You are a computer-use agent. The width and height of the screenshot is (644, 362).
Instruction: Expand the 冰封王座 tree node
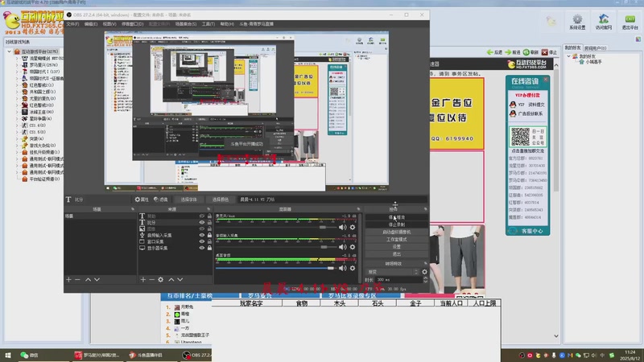(x=17, y=112)
